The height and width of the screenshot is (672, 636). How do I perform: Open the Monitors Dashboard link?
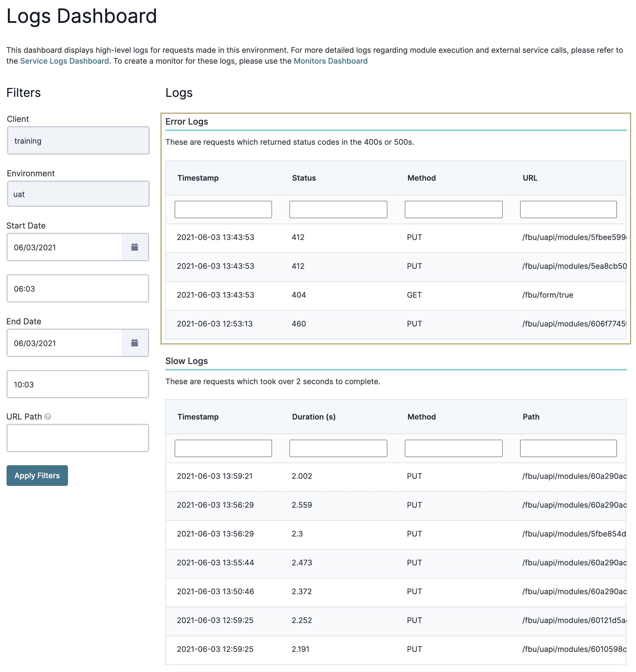click(331, 61)
